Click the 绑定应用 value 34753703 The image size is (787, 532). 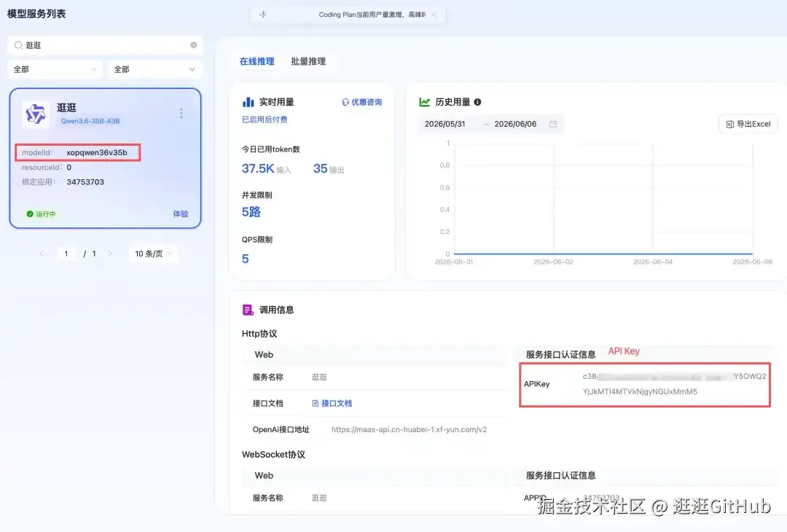[x=85, y=182]
